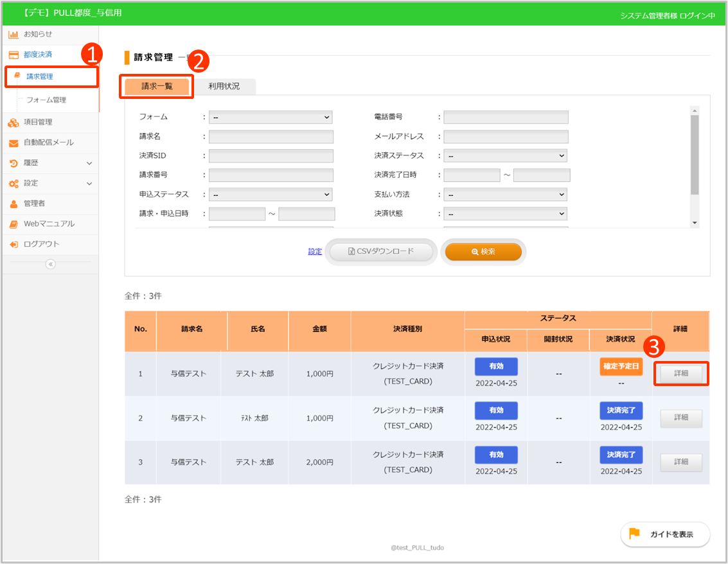
Task: Click the 項目管理 icon in sidebar
Action: click(13, 123)
